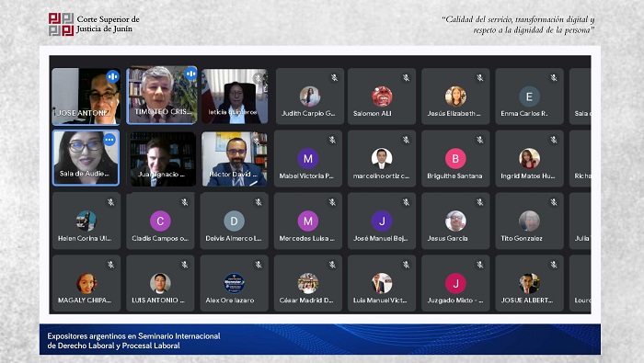The height and width of the screenshot is (363, 644).
Task: Select the Héctor David video tile
Action: 235,159
